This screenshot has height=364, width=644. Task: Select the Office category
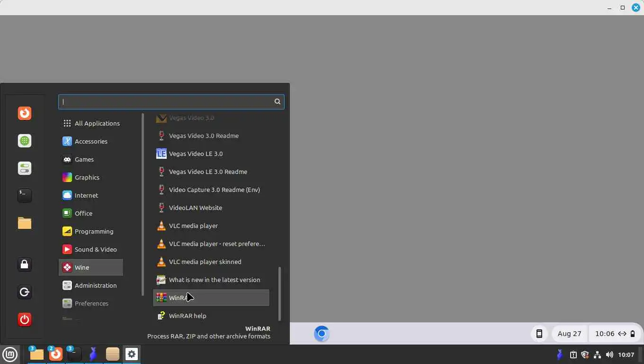pos(91,213)
